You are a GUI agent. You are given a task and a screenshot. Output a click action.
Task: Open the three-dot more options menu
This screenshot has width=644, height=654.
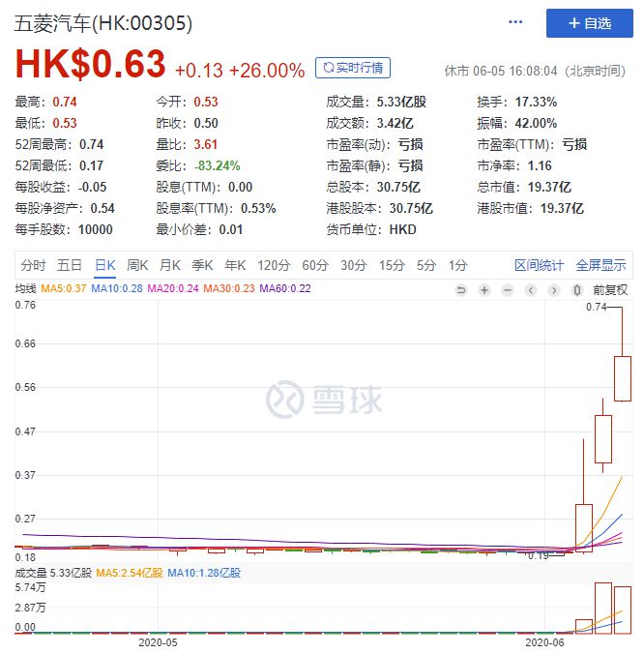pyautogui.click(x=515, y=22)
